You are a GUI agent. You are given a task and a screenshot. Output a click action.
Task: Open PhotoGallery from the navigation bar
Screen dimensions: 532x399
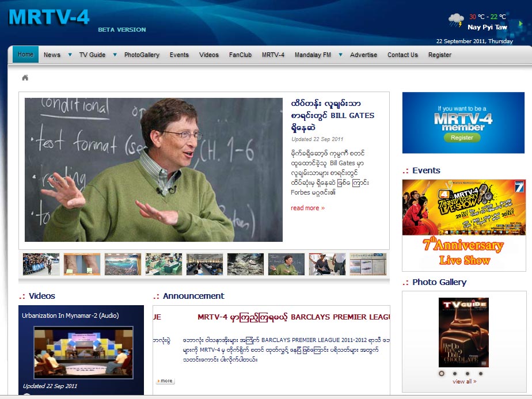142,55
